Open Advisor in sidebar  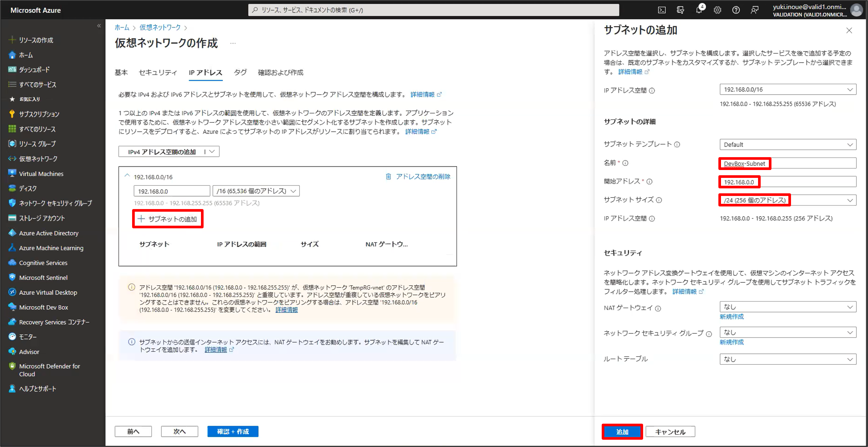click(x=29, y=351)
